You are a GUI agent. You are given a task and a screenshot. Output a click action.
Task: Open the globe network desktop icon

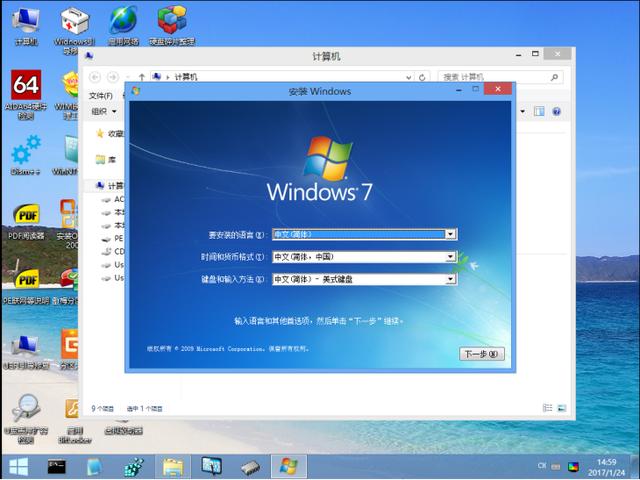pyautogui.click(x=123, y=25)
